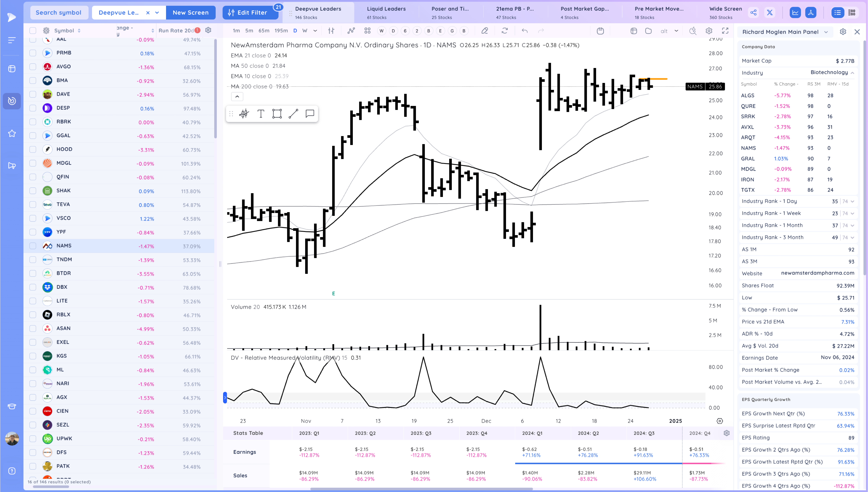This screenshot has height=492, width=868.
Task: Click the New Screen button
Action: coord(190,13)
